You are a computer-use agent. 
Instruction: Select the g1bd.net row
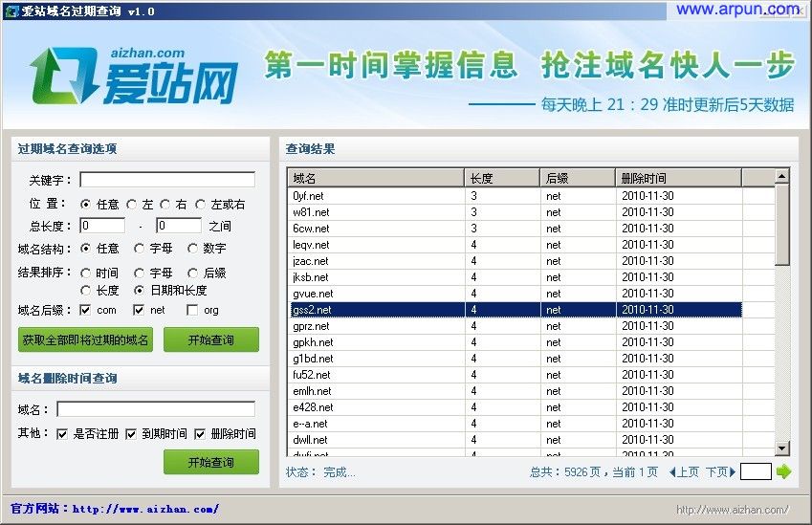[x=516, y=359]
